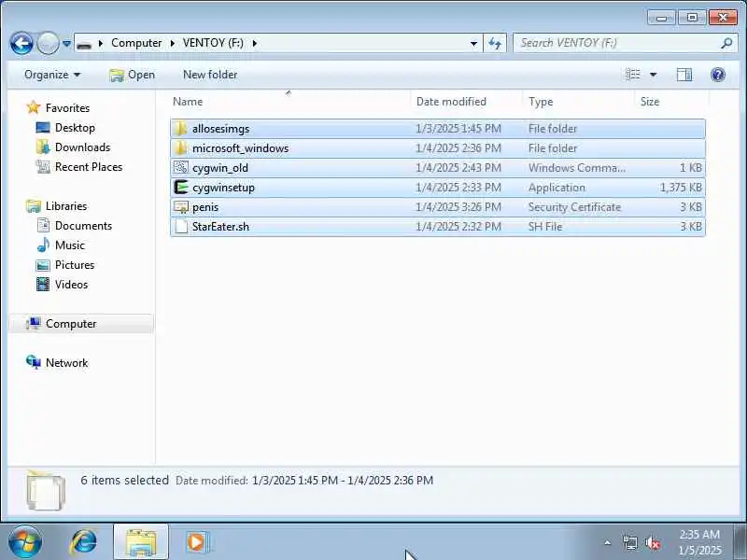The image size is (747, 560).
Task: Click the Open toolbar button
Action: [x=132, y=75]
